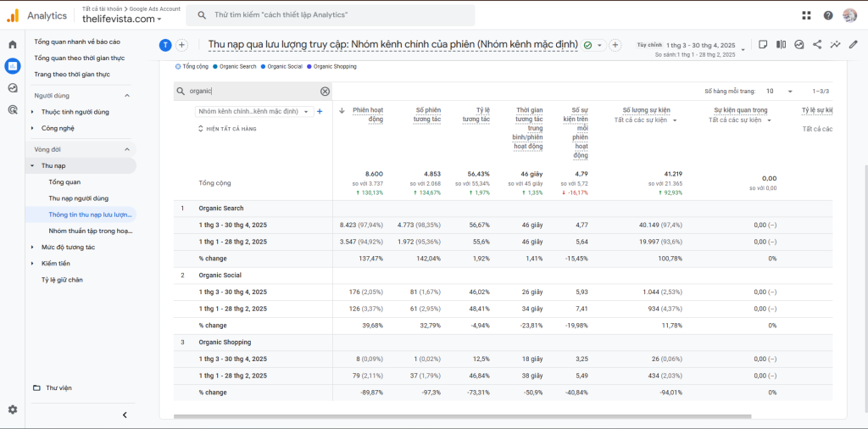The height and width of the screenshot is (429, 868).
Task: Open the Explore icon in left rail
Action: pos(12,88)
